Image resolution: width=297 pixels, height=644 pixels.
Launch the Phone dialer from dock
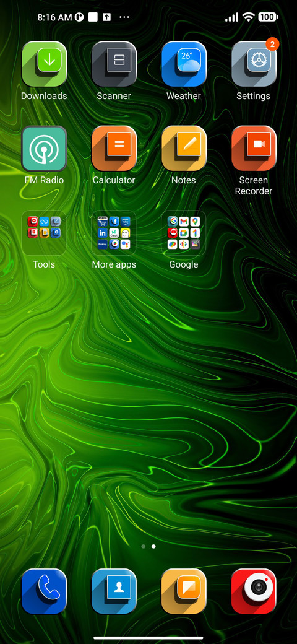44,591
